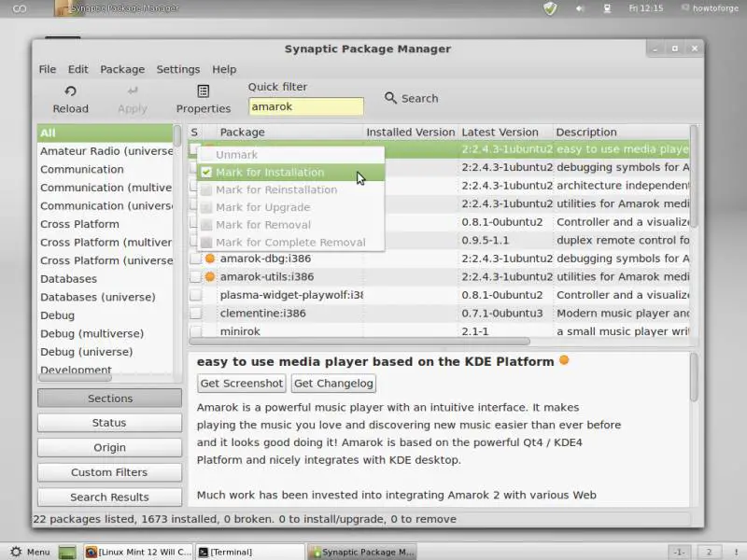Select Databases in the sections list
The width and height of the screenshot is (747, 560).
click(68, 279)
